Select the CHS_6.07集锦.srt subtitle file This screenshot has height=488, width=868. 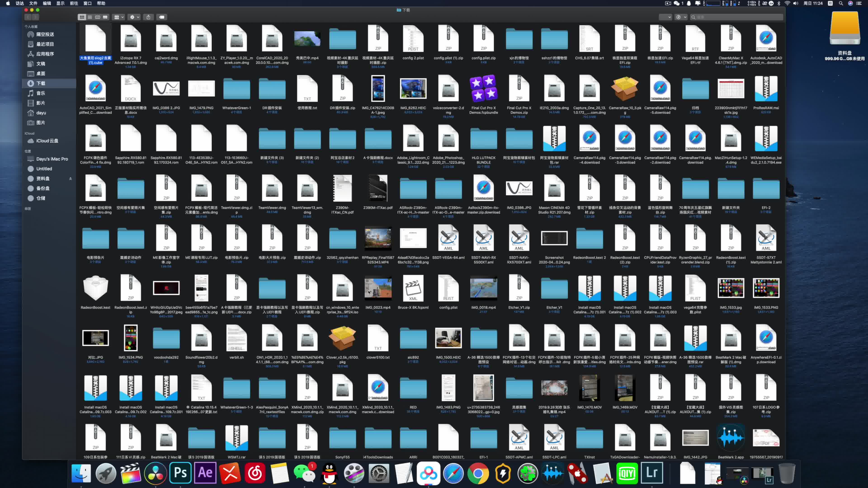pos(589,39)
